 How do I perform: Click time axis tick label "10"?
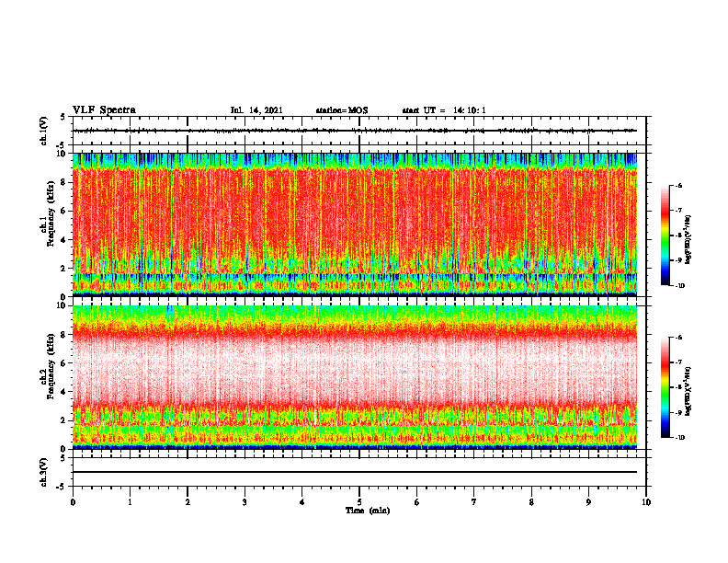pos(646,502)
